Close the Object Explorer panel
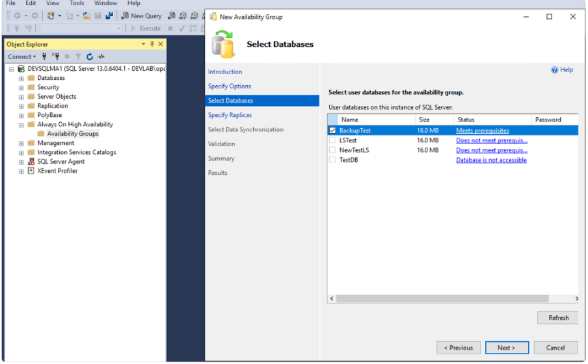 pos(161,44)
